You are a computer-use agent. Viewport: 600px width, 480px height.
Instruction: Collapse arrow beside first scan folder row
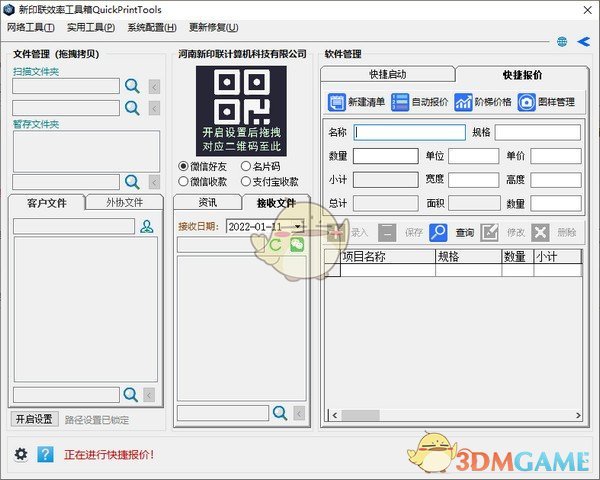tap(154, 87)
